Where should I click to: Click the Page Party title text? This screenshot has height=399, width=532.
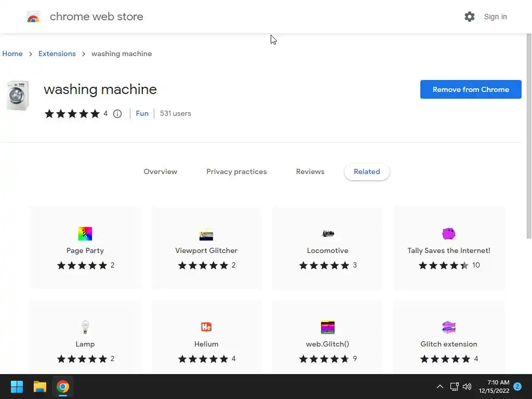85,250
